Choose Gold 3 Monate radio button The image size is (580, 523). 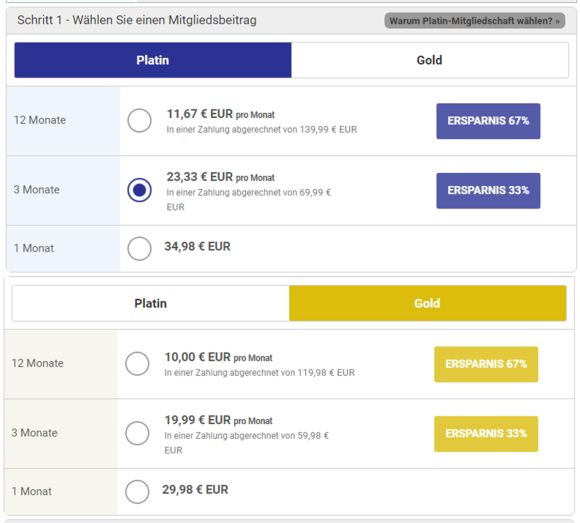click(137, 433)
